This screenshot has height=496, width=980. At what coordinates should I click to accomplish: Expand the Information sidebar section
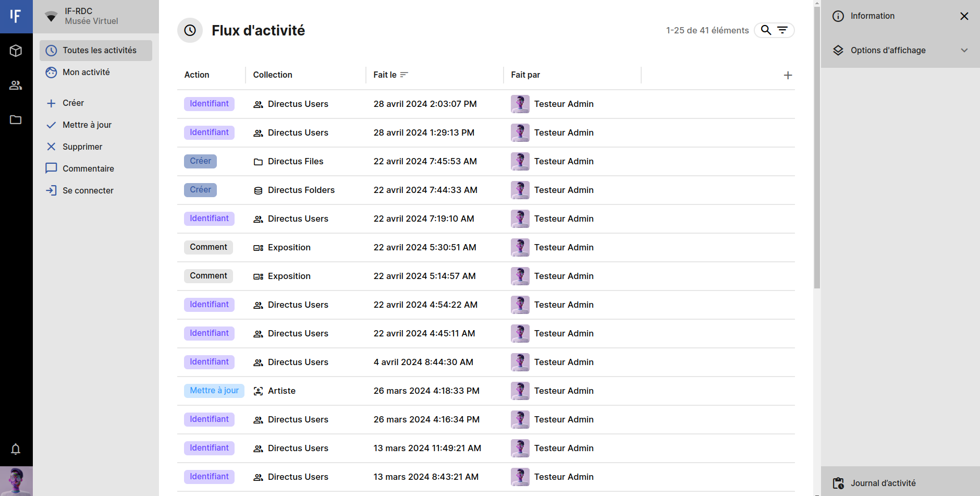click(x=873, y=16)
